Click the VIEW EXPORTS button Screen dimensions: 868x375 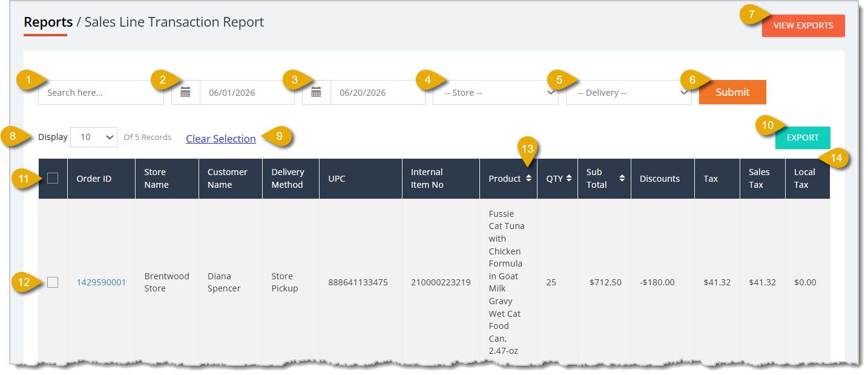(x=803, y=25)
